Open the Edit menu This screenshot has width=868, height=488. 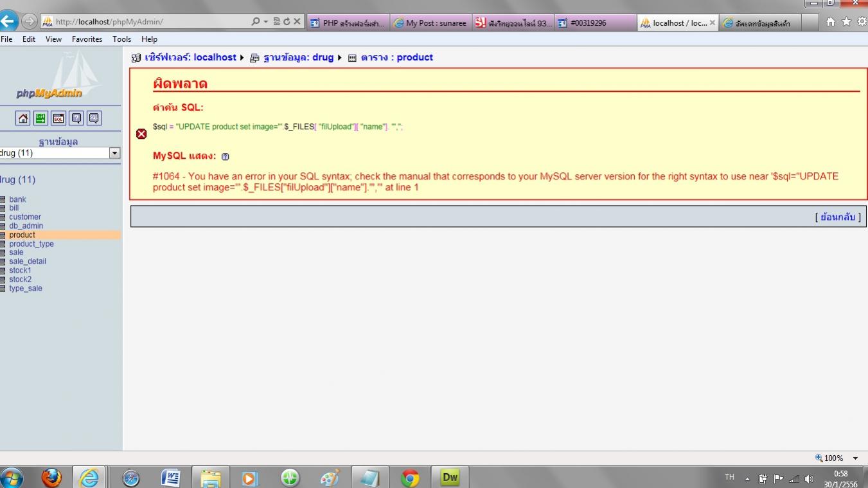pyautogui.click(x=29, y=39)
